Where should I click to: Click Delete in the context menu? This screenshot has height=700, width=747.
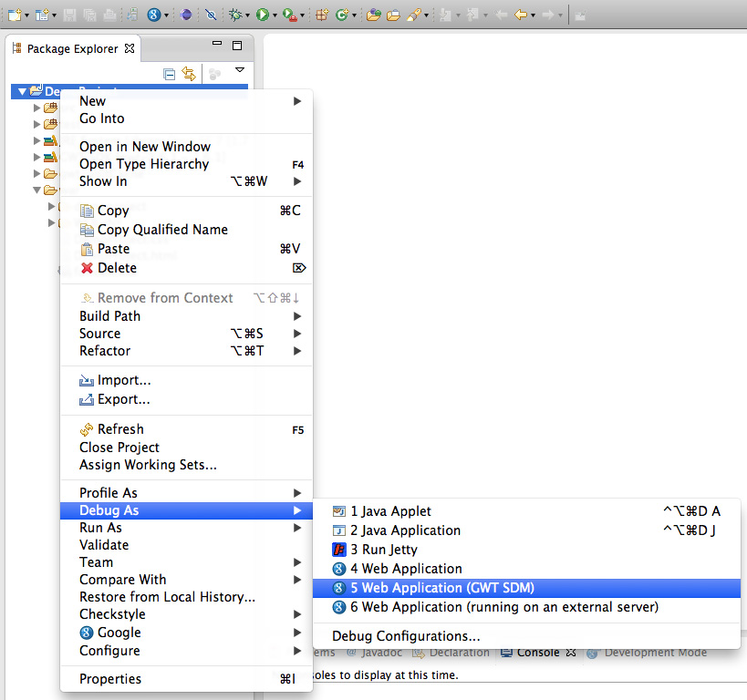coord(117,268)
